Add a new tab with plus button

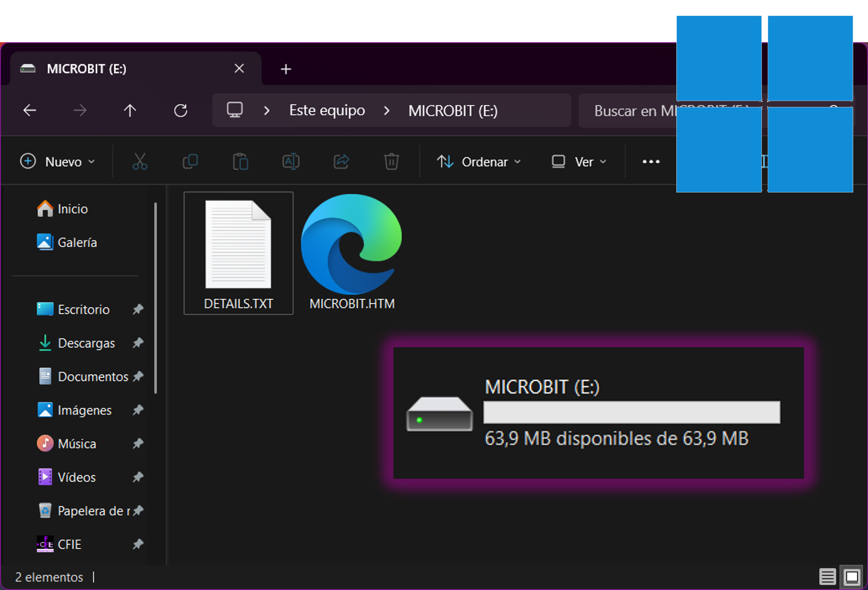[286, 69]
